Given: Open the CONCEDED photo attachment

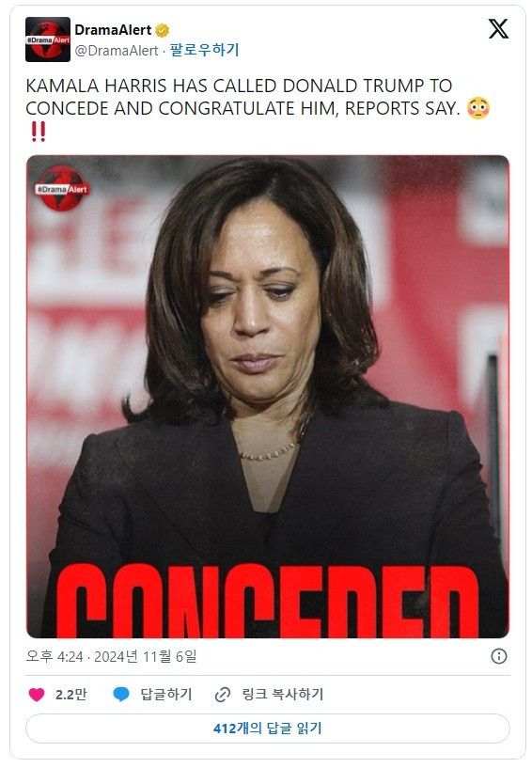Looking at the screenshot, I should [x=268, y=397].
